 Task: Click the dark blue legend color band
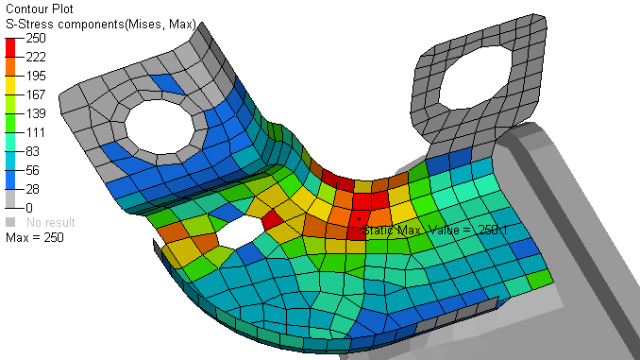point(10,180)
